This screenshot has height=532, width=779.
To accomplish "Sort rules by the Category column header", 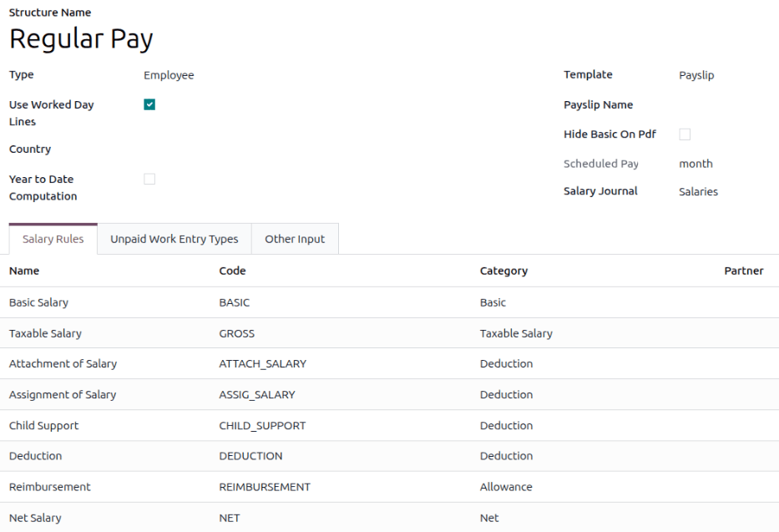I will pos(503,271).
